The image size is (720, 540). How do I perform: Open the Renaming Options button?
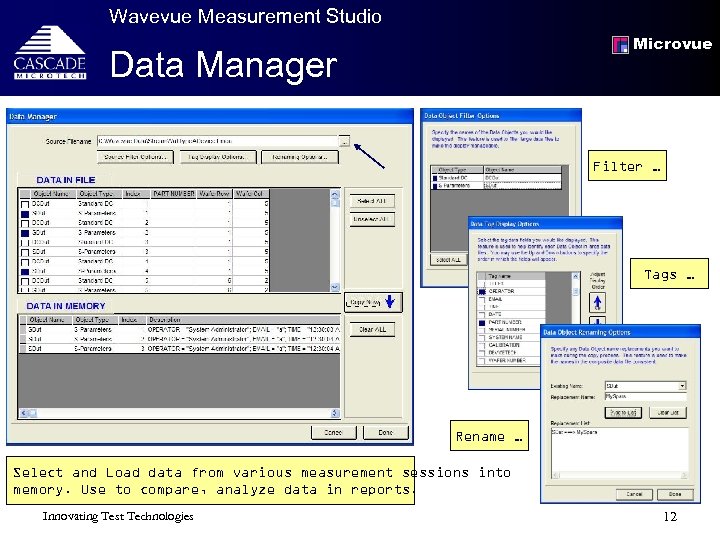pyautogui.click(x=300, y=157)
